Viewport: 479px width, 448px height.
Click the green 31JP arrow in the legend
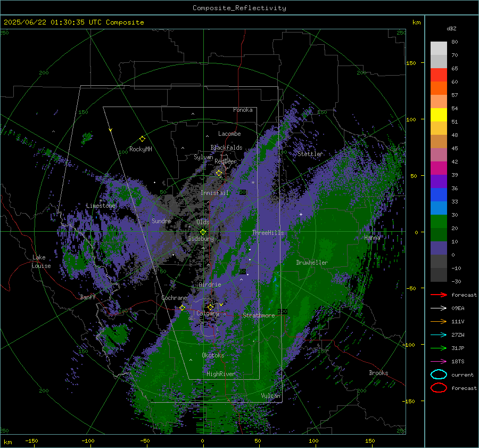coord(439,348)
